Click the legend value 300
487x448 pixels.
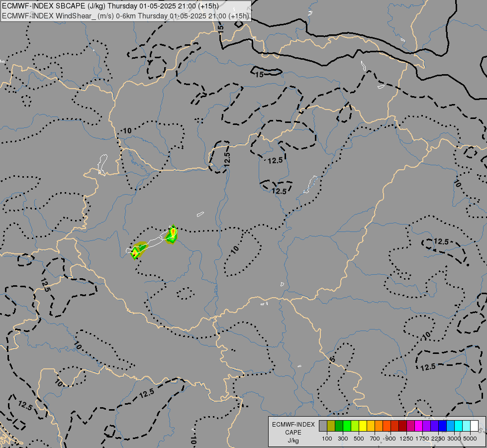pos(343,439)
